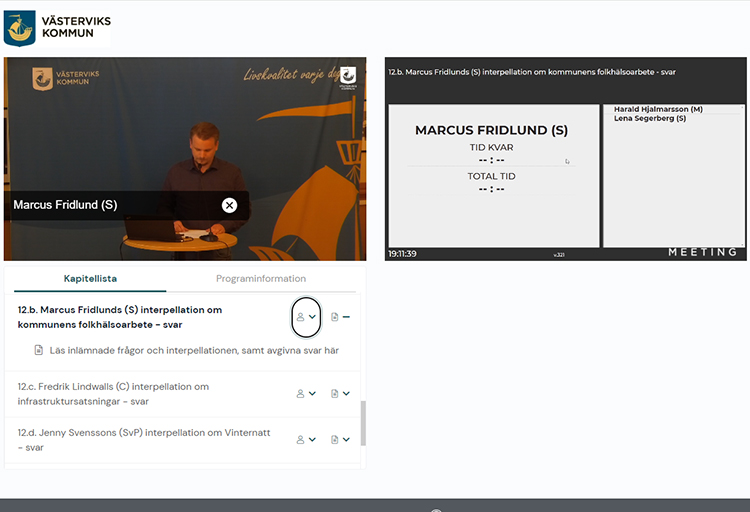The height and width of the screenshot is (512, 750).
Task: Expand attached documents for item 12.d
Action: 340,439
